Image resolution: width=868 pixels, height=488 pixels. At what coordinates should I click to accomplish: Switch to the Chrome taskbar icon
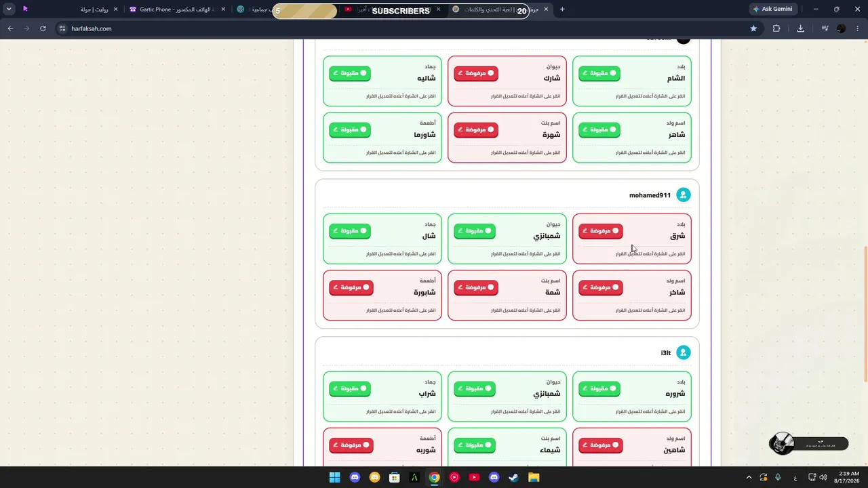pyautogui.click(x=434, y=477)
